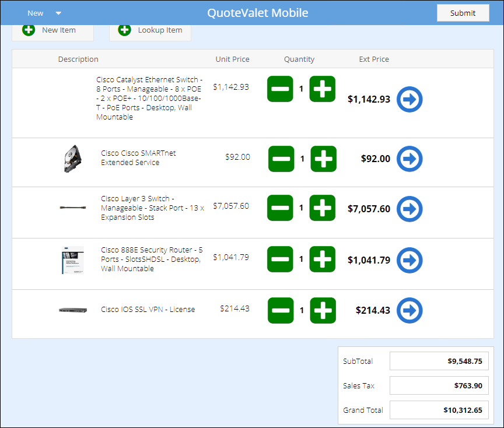Image resolution: width=504 pixels, height=428 pixels.
Task: Click the Cisco SMARTnet hard drive thumbnail
Action: [73, 158]
